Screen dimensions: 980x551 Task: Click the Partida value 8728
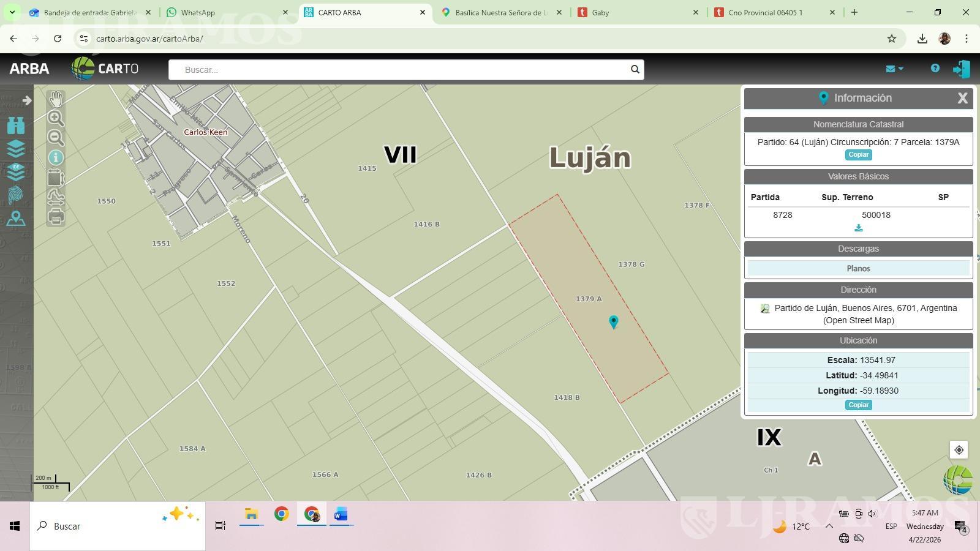tap(782, 215)
